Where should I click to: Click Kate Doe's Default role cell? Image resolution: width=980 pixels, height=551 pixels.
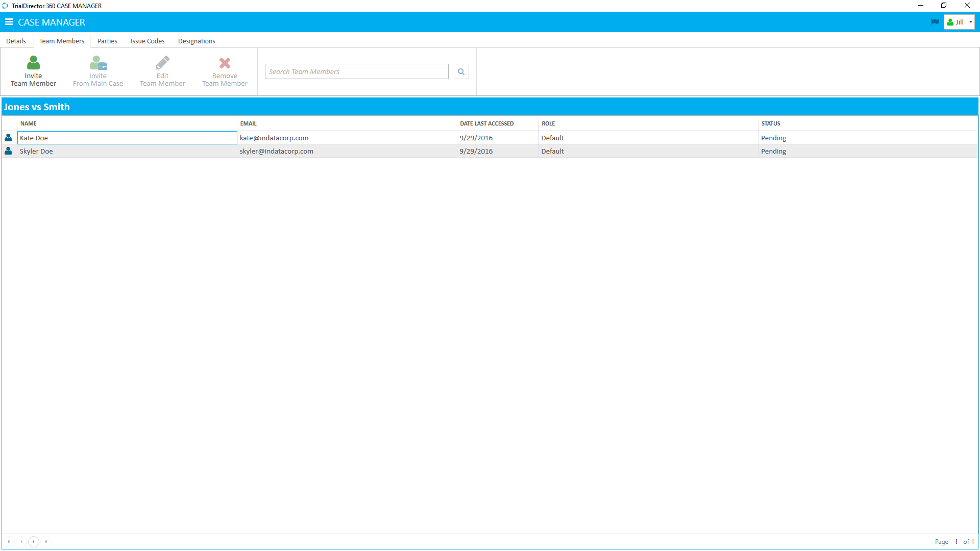(648, 138)
